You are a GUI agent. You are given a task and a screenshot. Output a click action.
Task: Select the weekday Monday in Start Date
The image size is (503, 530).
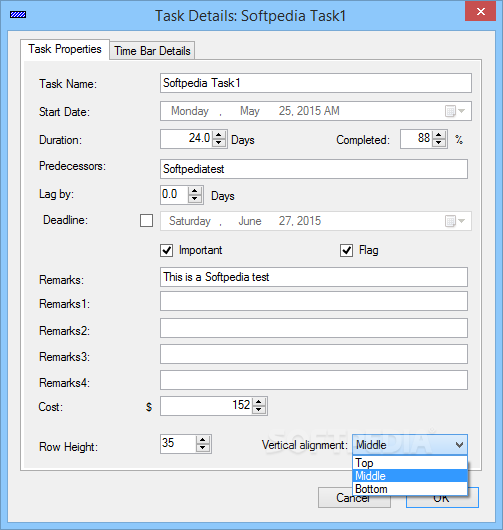190,111
